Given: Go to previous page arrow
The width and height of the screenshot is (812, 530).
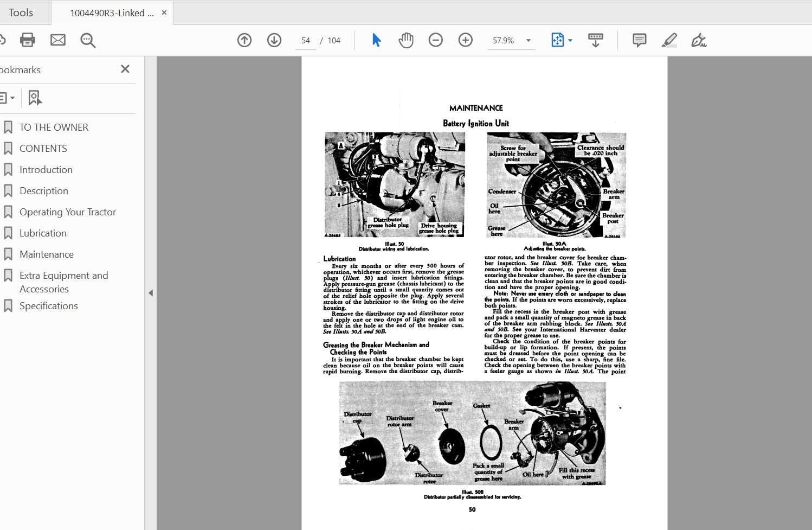Looking at the screenshot, I should (244, 40).
